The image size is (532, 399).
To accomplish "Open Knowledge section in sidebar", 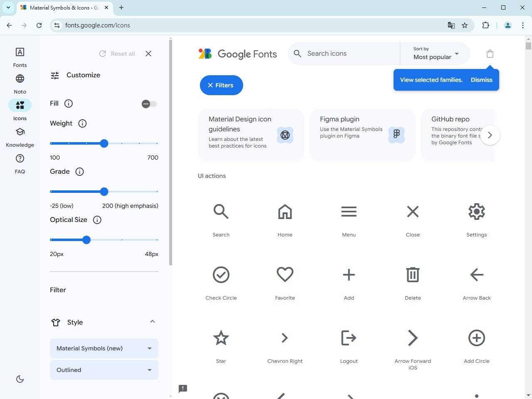I will [x=20, y=137].
